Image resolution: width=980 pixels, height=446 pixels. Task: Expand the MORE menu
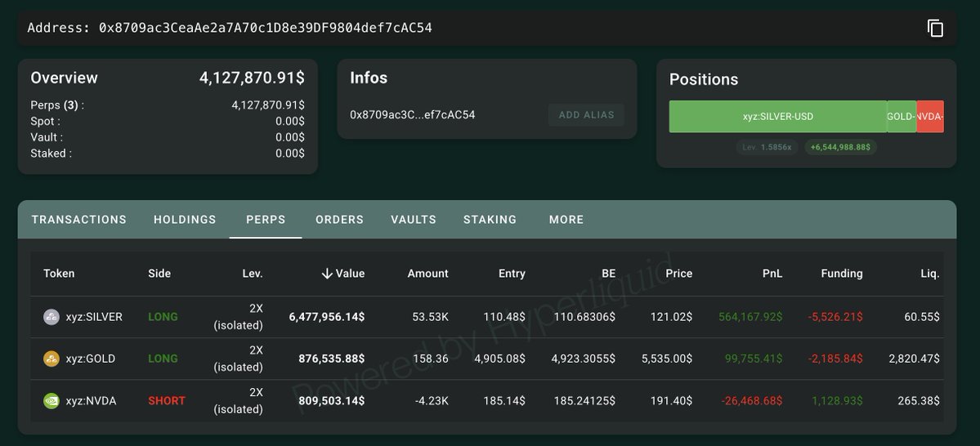click(x=566, y=220)
